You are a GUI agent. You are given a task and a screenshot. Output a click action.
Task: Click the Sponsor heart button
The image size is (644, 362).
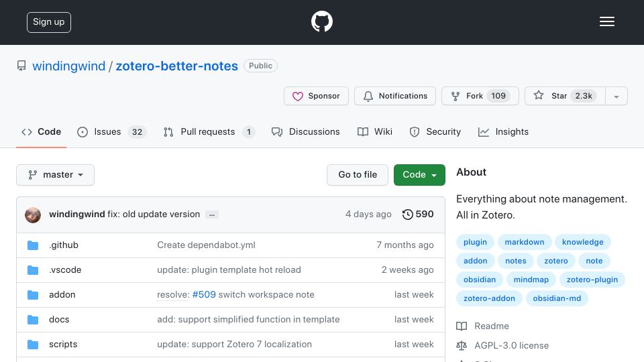point(316,96)
